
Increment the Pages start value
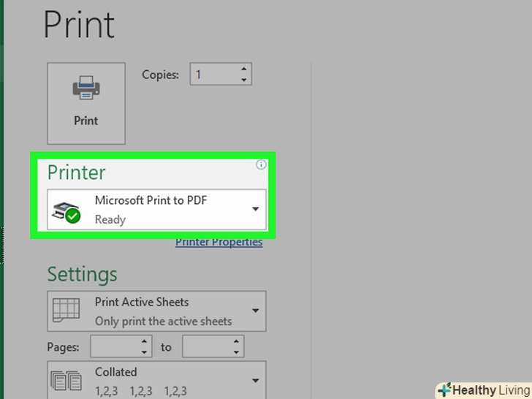point(144,341)
